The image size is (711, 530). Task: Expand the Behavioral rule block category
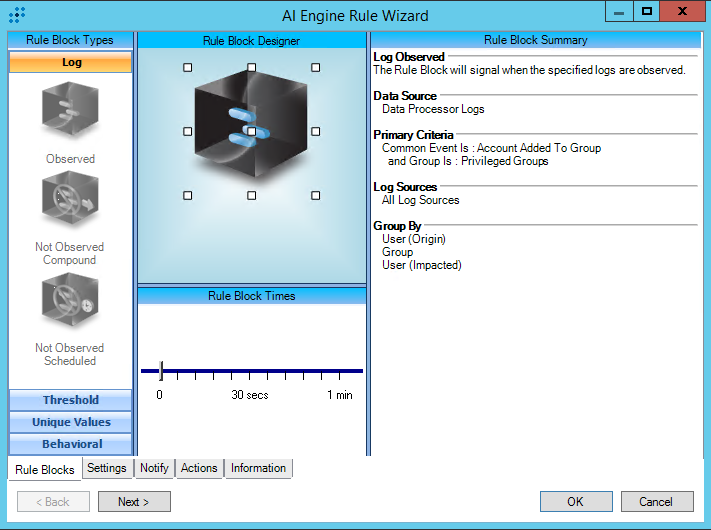coord(71,444)
